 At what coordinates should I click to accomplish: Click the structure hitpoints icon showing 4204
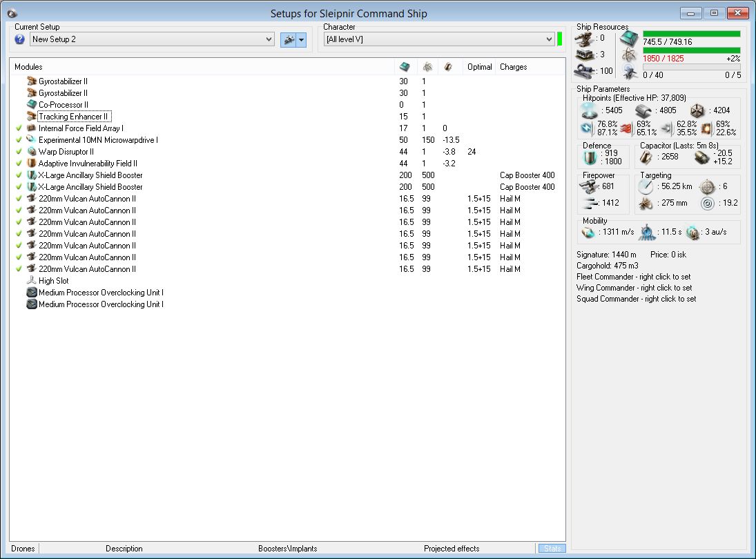698,111
